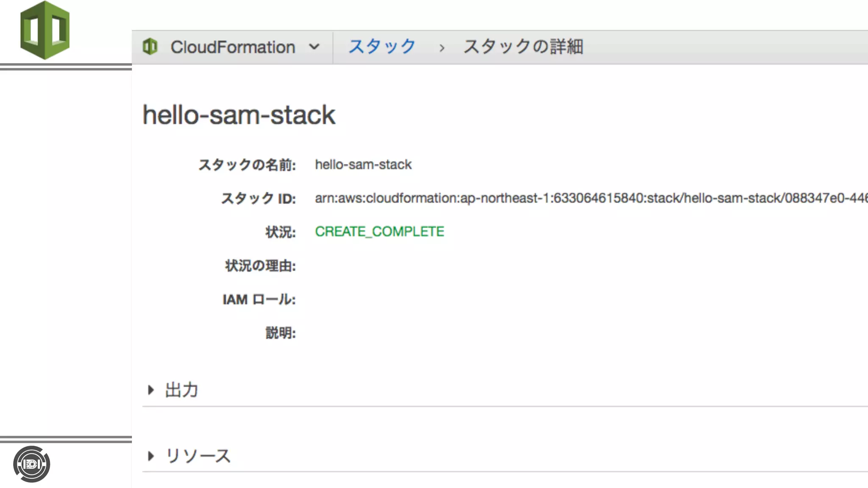
Task: Click the hello-sam-stack page heading
Action: tap(239, 115)
